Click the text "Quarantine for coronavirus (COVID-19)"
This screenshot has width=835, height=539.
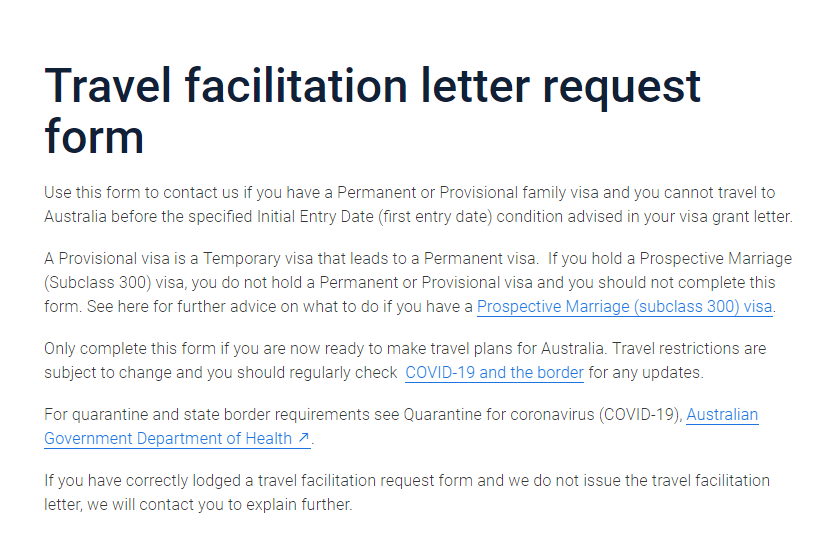coord(543,414)
